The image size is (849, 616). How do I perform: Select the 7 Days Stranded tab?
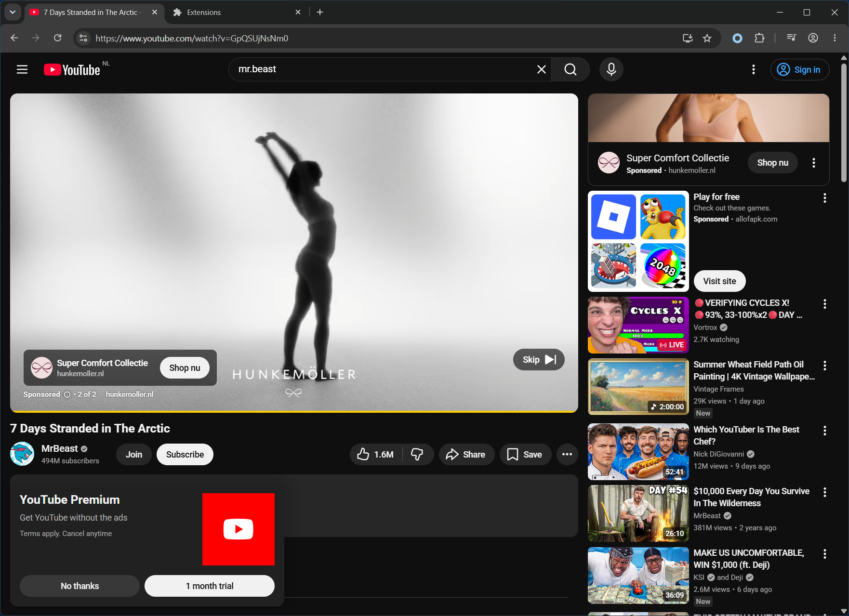pos(93,13)
